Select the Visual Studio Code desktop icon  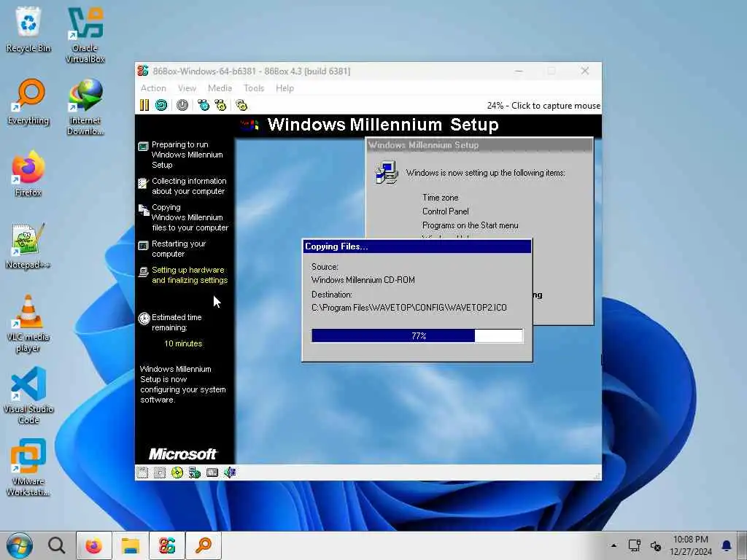28,395
